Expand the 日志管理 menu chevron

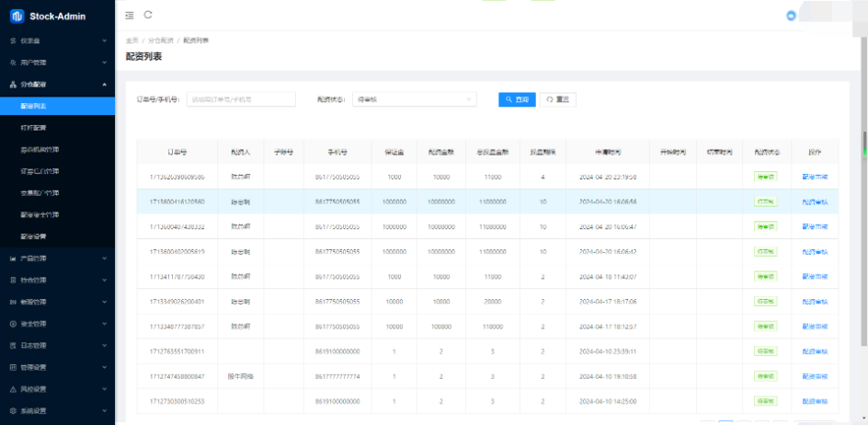coord(104,345)
